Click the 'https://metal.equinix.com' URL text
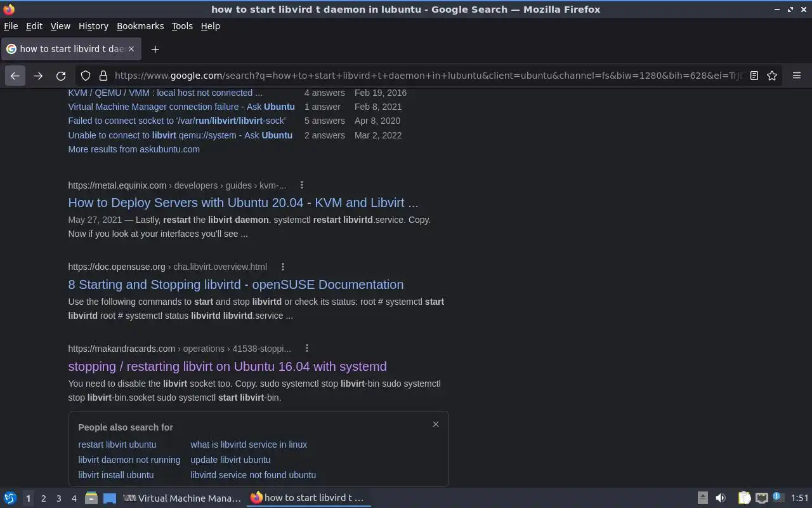Image resolution: width=812 pixels, height=508 pixels. tap(117, 185)
